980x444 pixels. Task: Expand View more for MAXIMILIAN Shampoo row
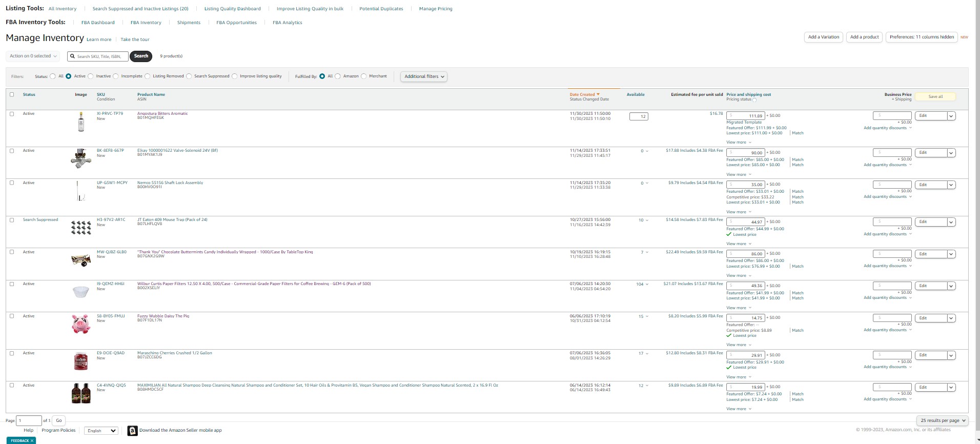pyautogui.click(x=739, y=409)
